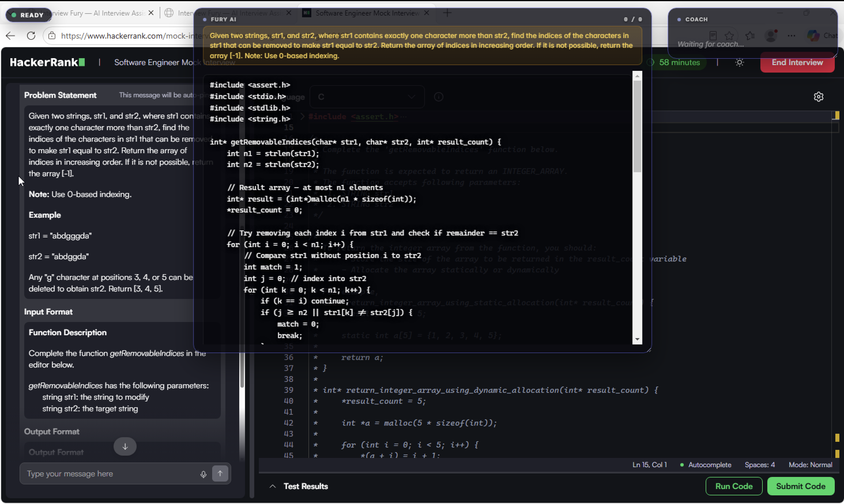Click the Submit Code button
Screen dimensions: 844x504
(x=800, y=486)
